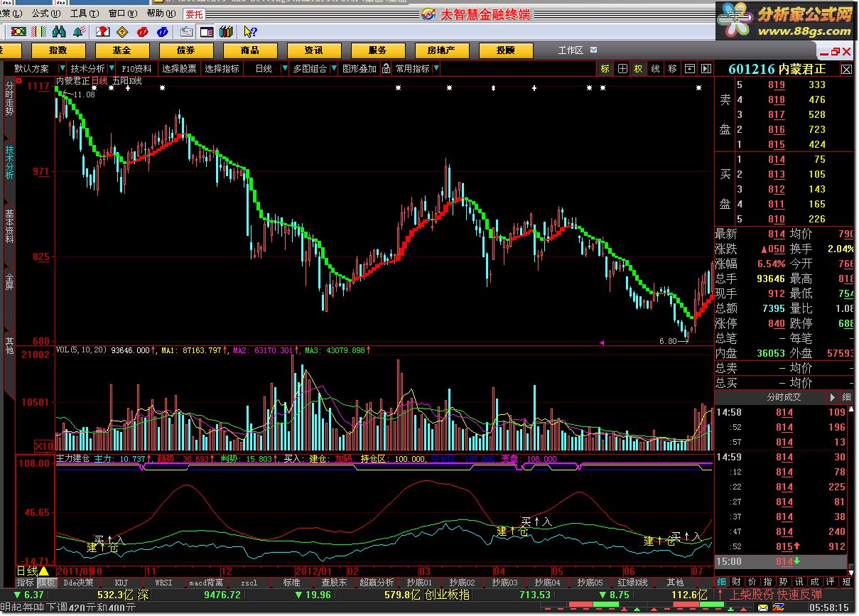
Task: Click the 指数 yellow button
Action: 58,50
